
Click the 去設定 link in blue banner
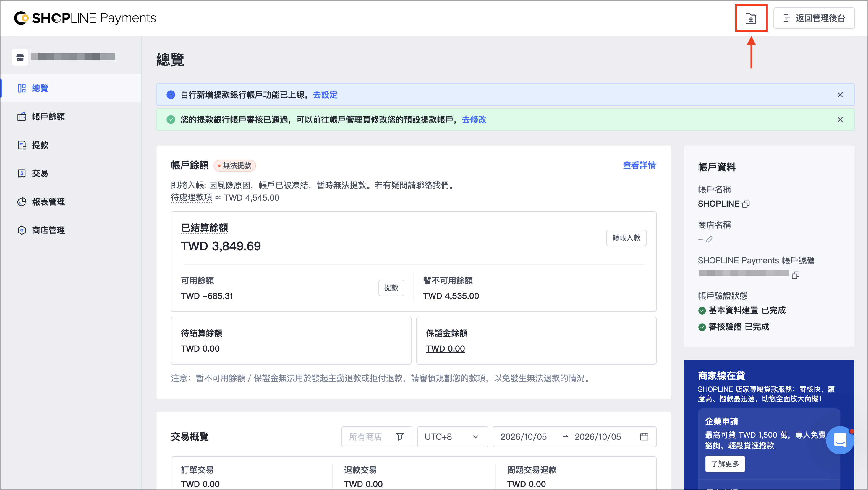click(x=325, y=95)
